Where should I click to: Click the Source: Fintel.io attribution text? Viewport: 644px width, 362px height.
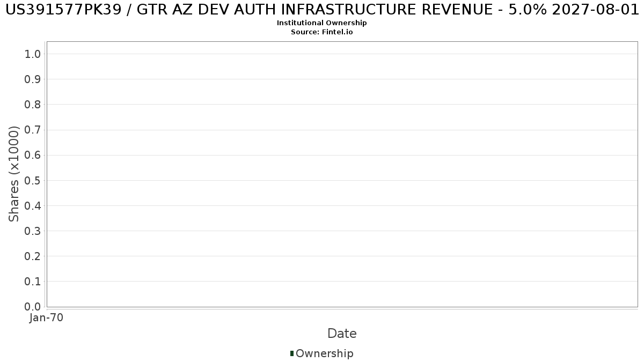click(322, 32)
